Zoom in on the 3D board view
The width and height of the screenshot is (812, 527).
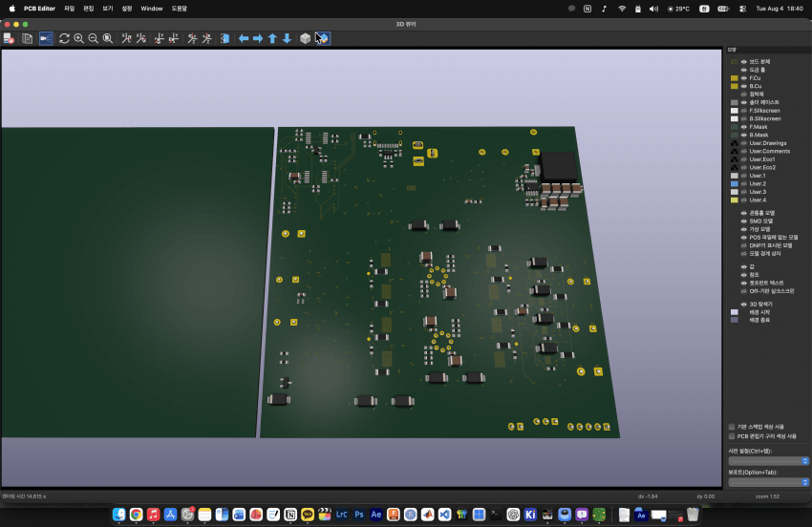(78, 38)
